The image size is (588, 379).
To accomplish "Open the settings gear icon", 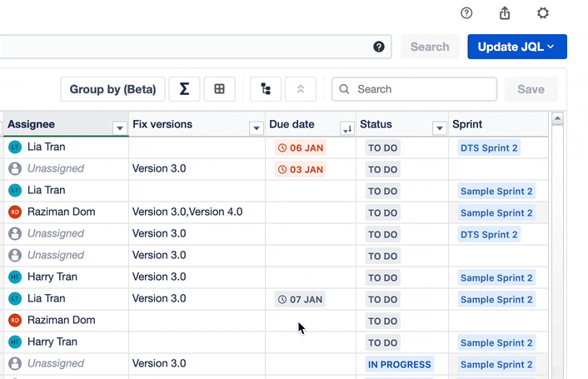I will click(x=543, y=13).
